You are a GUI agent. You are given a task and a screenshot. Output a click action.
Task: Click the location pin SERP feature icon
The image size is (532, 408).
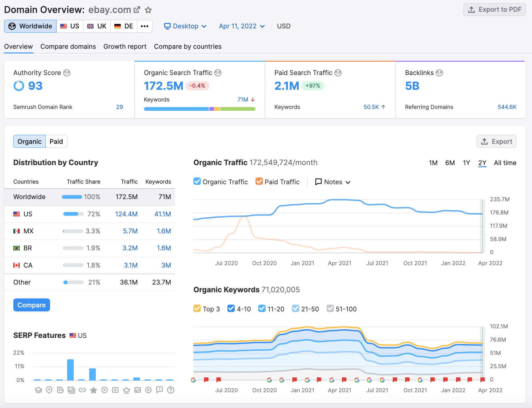coord(49,390)
